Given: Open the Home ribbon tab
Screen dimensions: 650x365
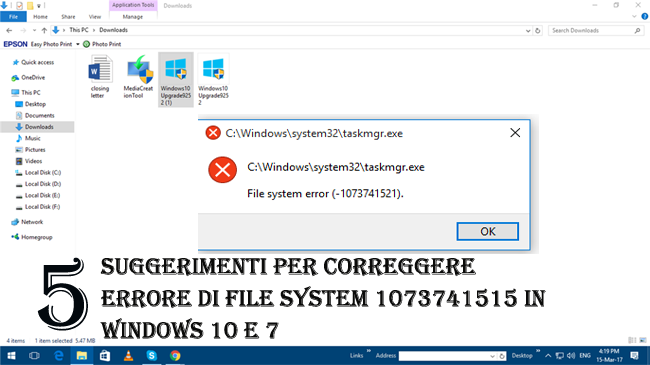Looking at the screenshot, I should coord(40,17).
